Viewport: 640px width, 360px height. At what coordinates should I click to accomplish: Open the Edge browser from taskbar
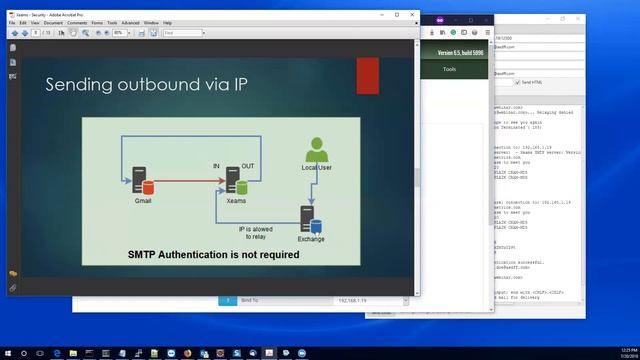coord(57,353)
